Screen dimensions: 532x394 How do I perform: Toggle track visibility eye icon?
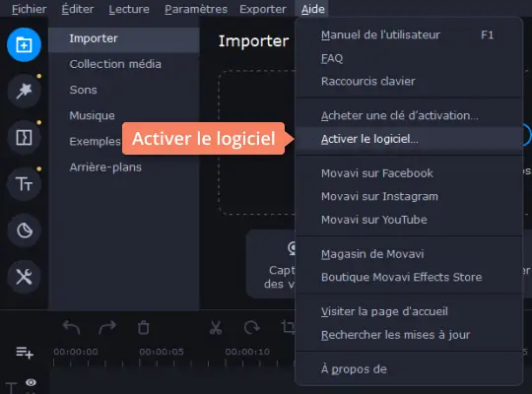pos(31,382)
